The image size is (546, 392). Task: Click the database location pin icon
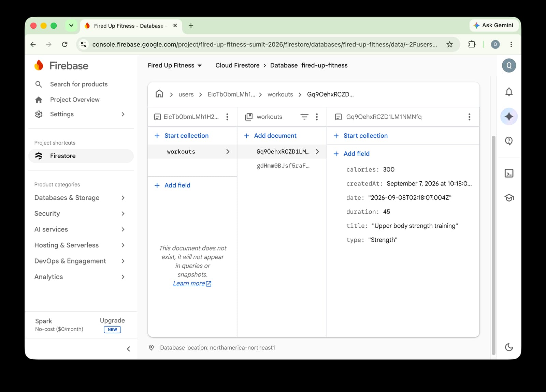tap(152, 348)
